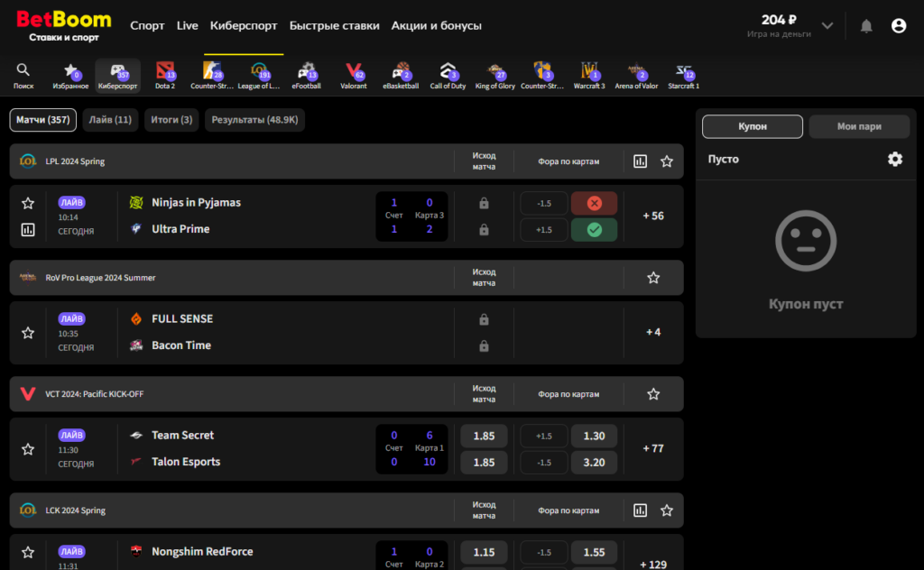Open Избранное favorites category

[x=70, y=76]
